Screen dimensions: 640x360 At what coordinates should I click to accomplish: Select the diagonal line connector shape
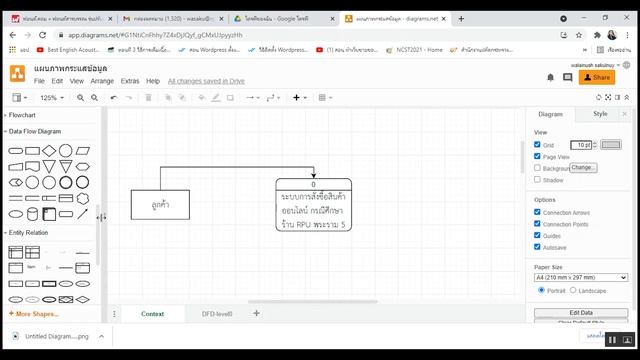(x=82, y=214)
